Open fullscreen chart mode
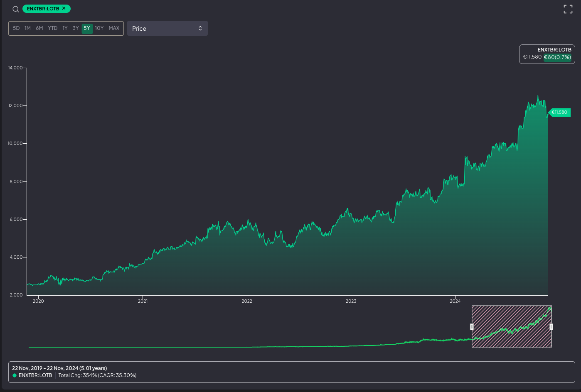581x392 pixels. pos(568,9)
